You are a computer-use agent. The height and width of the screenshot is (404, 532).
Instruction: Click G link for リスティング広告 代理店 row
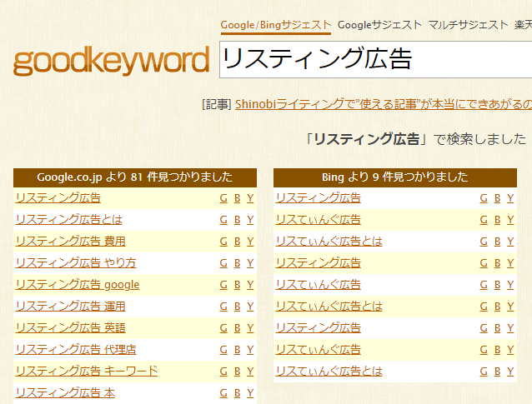[x=223, y=349]
